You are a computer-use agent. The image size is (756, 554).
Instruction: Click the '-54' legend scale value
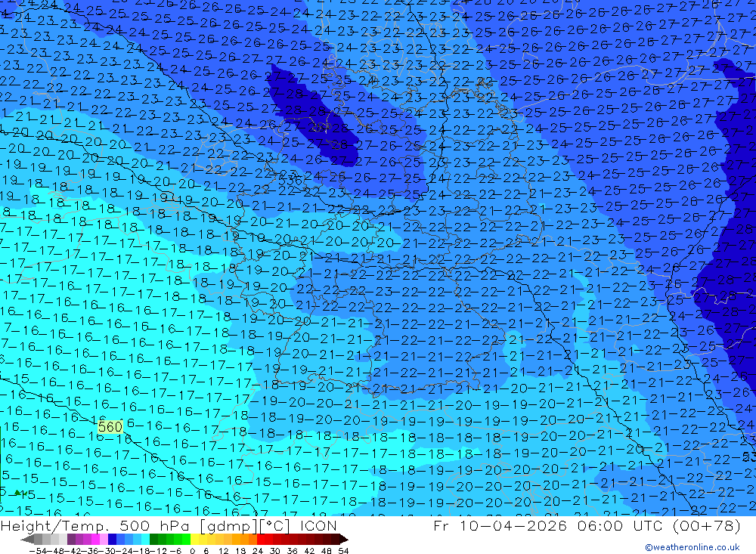[x=38, y=551]
